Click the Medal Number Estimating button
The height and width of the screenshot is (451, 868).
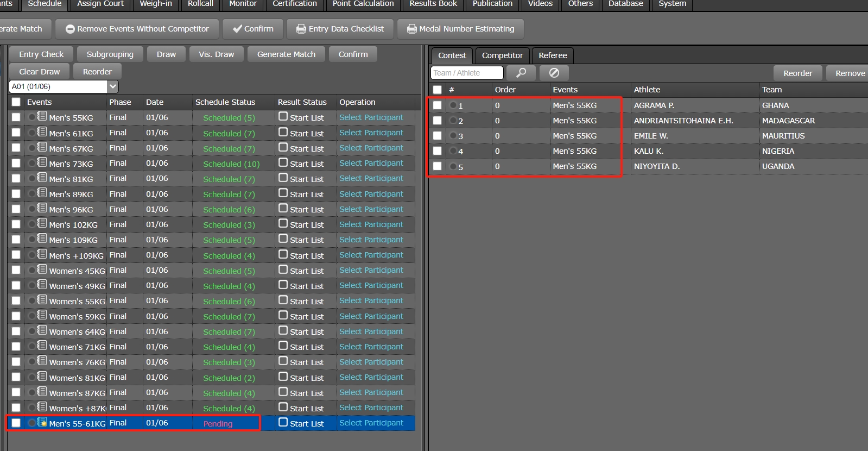(x=460, y=29)
